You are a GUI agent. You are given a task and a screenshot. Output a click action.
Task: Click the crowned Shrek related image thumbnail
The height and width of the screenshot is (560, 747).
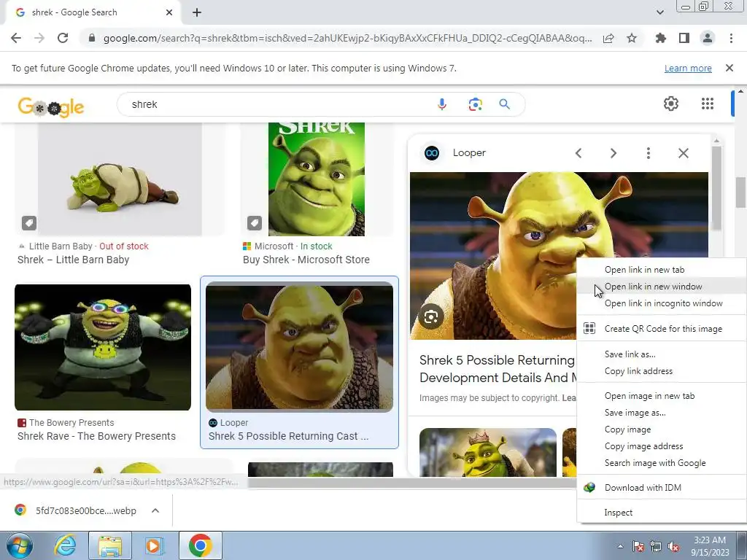tap(488, 452)
